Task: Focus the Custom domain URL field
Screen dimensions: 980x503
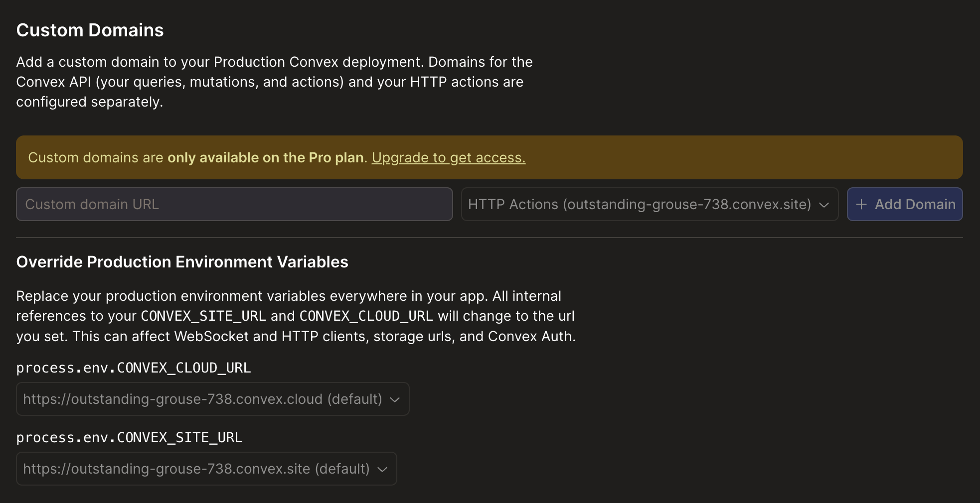Action: [x=234, y=204]
